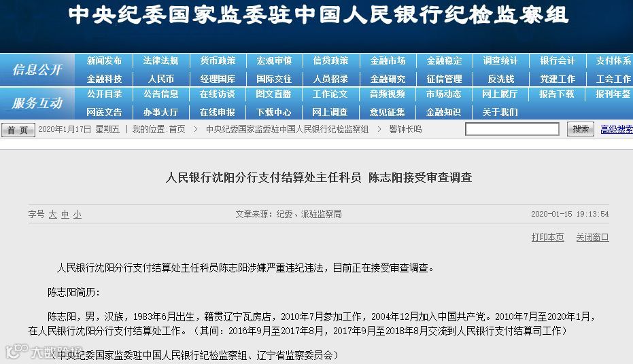Follow the 中央纪委国家监委驻中国人民银行纪检监察组 breadcrumb
This screenshot has width=633, height=364.
pos(287,130)
